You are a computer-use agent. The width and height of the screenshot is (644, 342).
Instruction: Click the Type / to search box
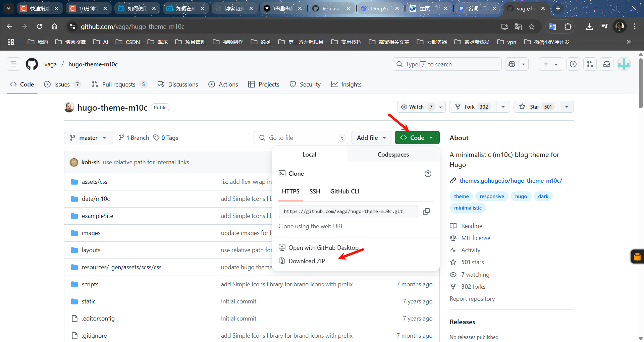[x=447, y=64]
